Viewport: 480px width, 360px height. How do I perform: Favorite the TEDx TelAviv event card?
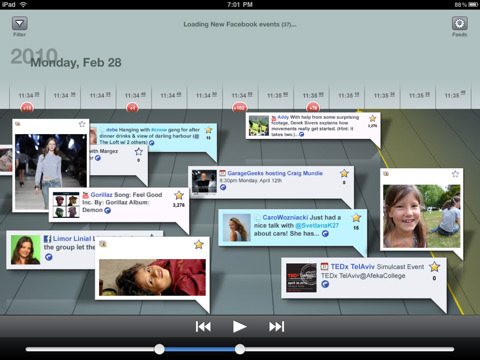click(434, 267)
